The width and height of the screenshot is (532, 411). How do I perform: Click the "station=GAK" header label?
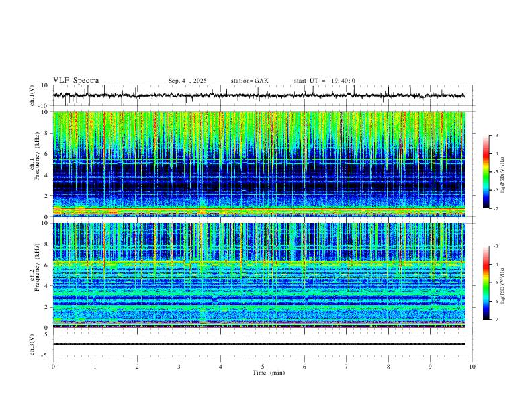(x=249, y=81)
